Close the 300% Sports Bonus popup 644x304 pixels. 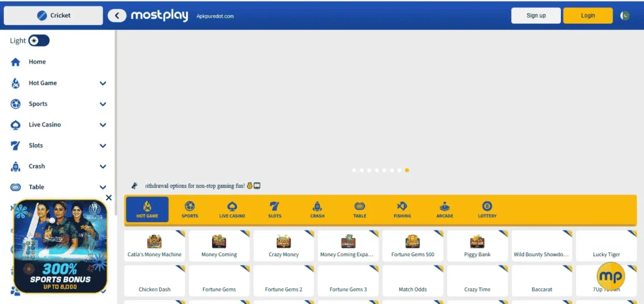(109, 198)
